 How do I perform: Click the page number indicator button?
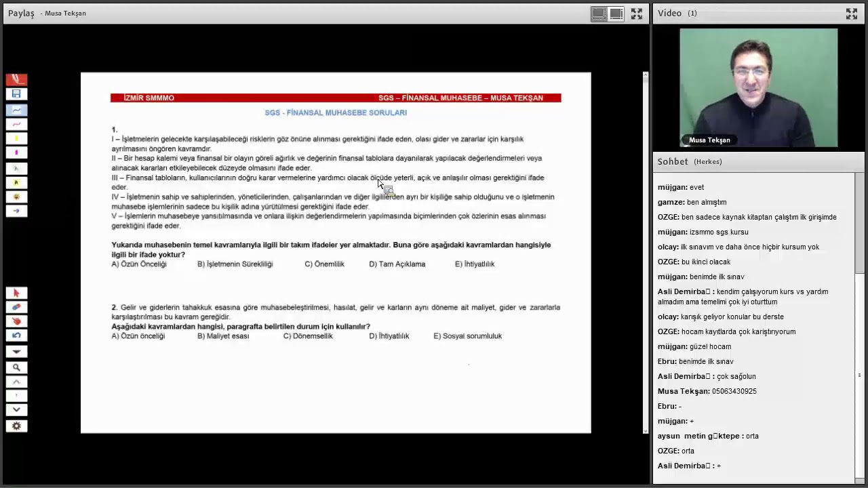coord(16,396)
